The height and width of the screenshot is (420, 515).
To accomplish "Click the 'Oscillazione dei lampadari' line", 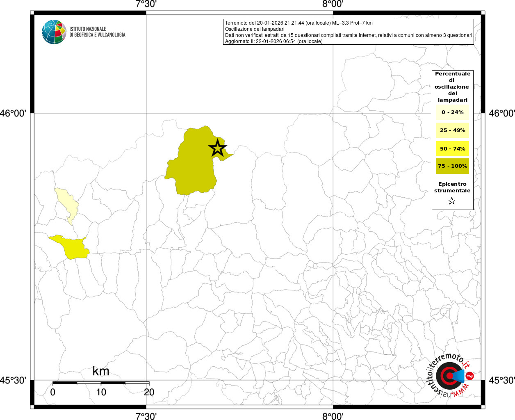I will (255, 29).
